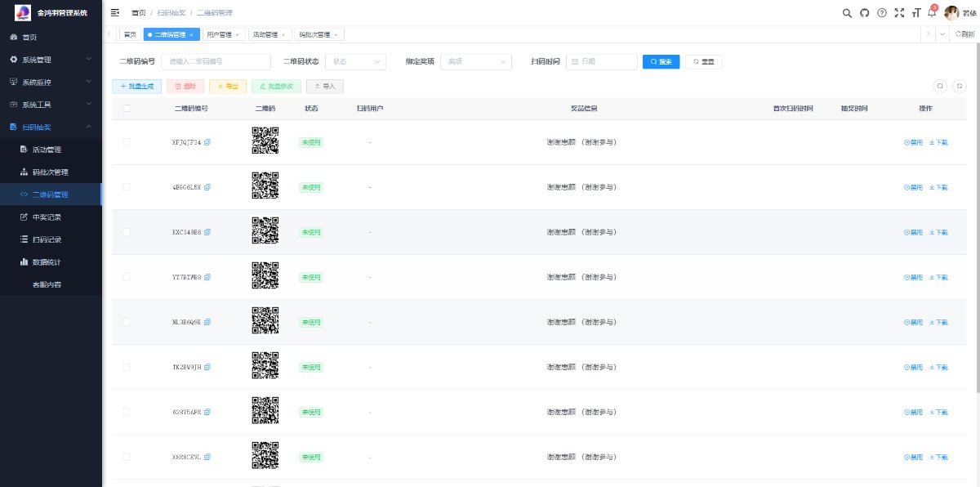Click the 刷新 refresh tab button
980x487 pixels.
tap(965, 34)
